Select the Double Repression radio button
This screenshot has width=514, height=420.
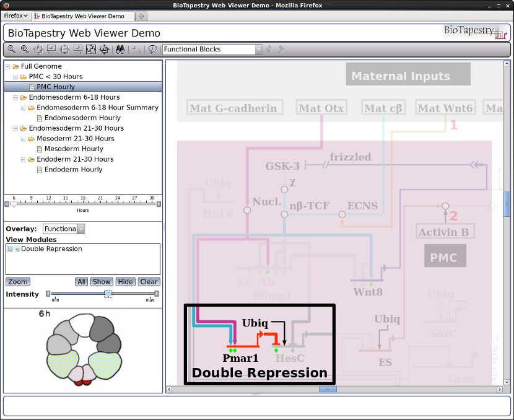point(17,249)
